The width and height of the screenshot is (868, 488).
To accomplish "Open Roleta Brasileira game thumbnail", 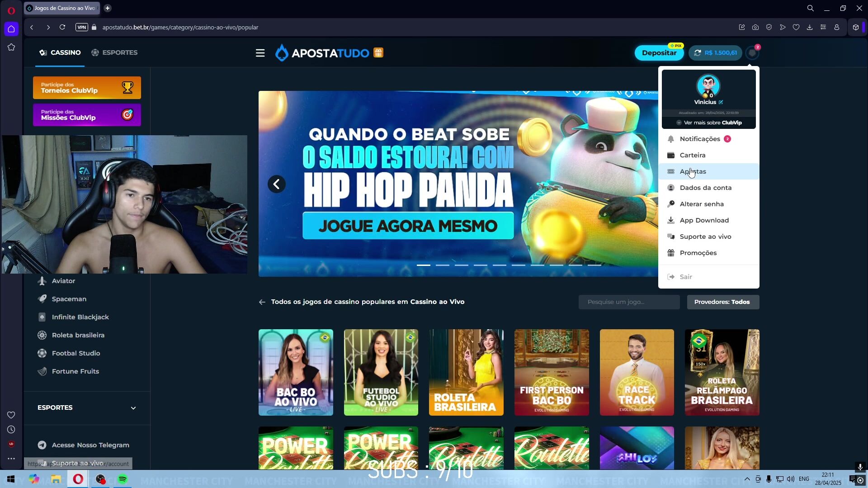I will (466, 372).
